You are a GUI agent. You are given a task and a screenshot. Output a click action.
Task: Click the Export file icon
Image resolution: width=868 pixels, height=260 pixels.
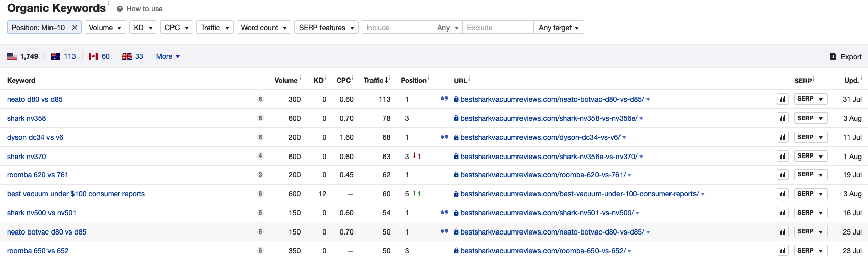point(833,56)
